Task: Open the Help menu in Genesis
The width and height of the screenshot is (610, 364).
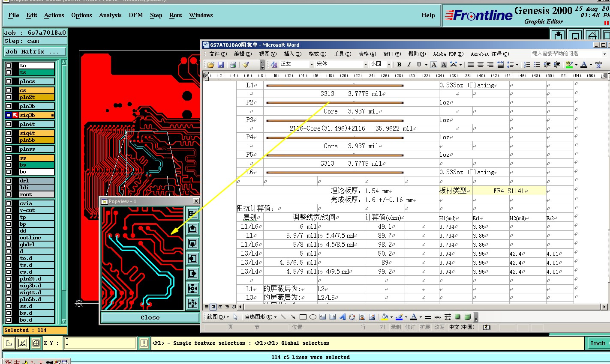Action: click(x=428, y=15)
